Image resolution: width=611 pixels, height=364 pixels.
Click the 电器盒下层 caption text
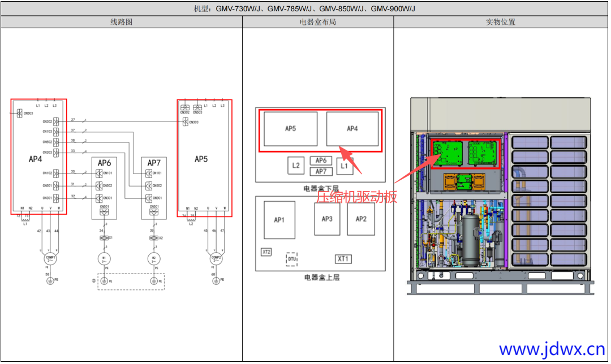(321, 188)
